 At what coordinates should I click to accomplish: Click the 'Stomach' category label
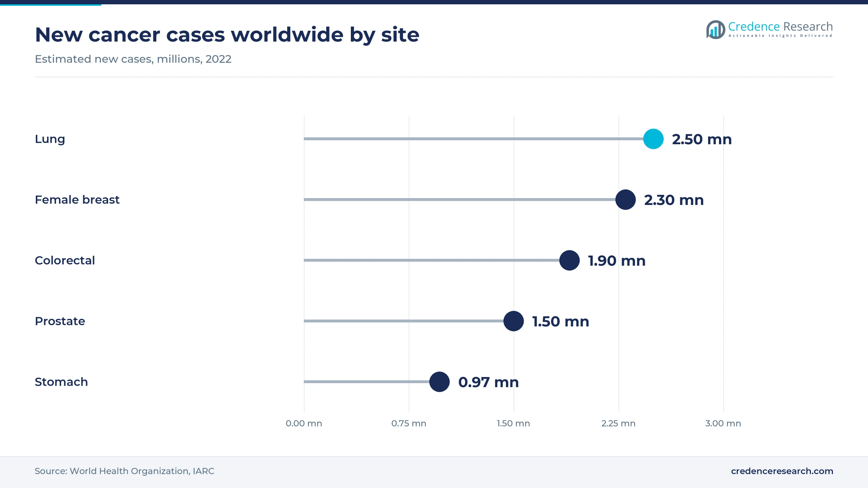pos(61,382)
